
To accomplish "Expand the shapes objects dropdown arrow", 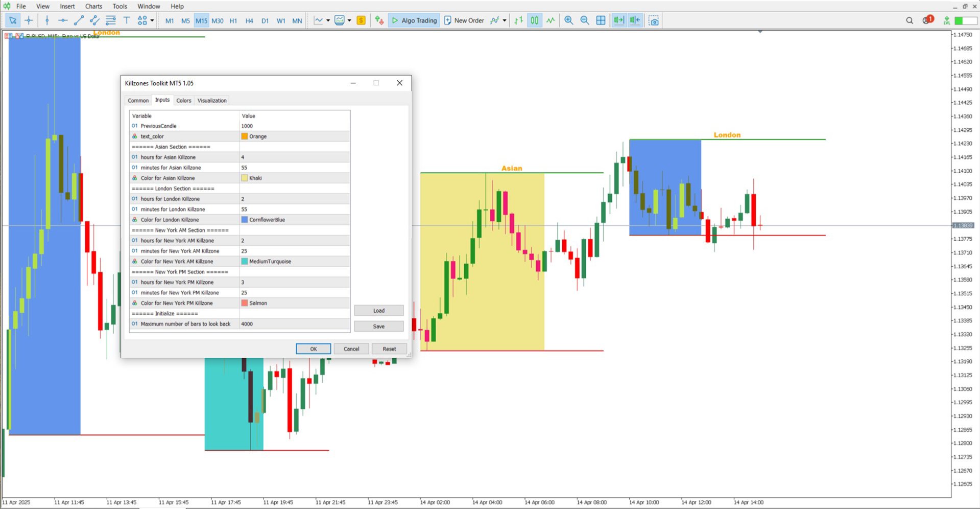I will (x=152, y=20).
